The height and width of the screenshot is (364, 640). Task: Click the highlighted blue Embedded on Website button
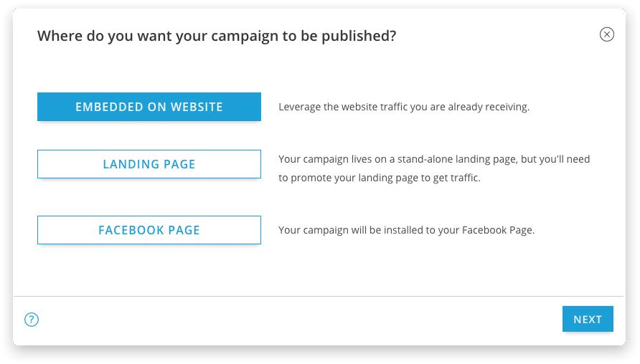click(x=149, y=107)
